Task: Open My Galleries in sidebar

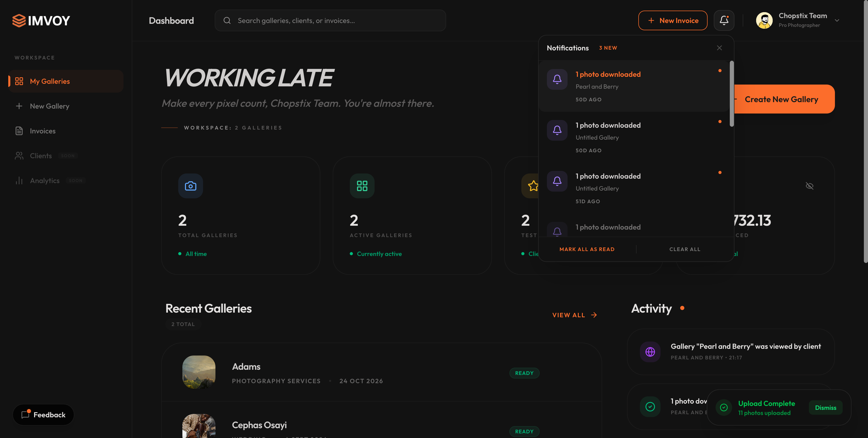Action: (66, 81)
